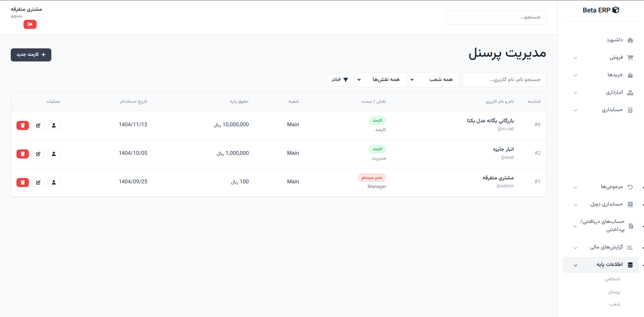Expand the خریدها menu chevron
The height and width of the screenshot is (317, 644).
[x=576, y=76]
